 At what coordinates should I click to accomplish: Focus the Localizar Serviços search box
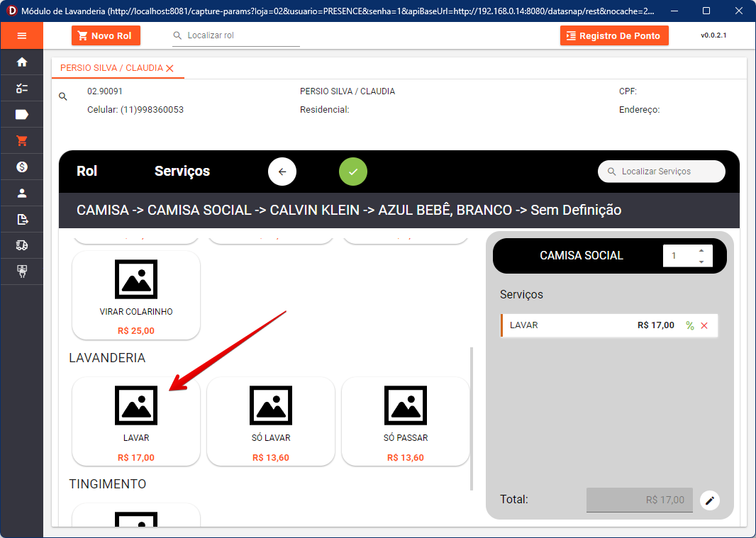(662, 172)
